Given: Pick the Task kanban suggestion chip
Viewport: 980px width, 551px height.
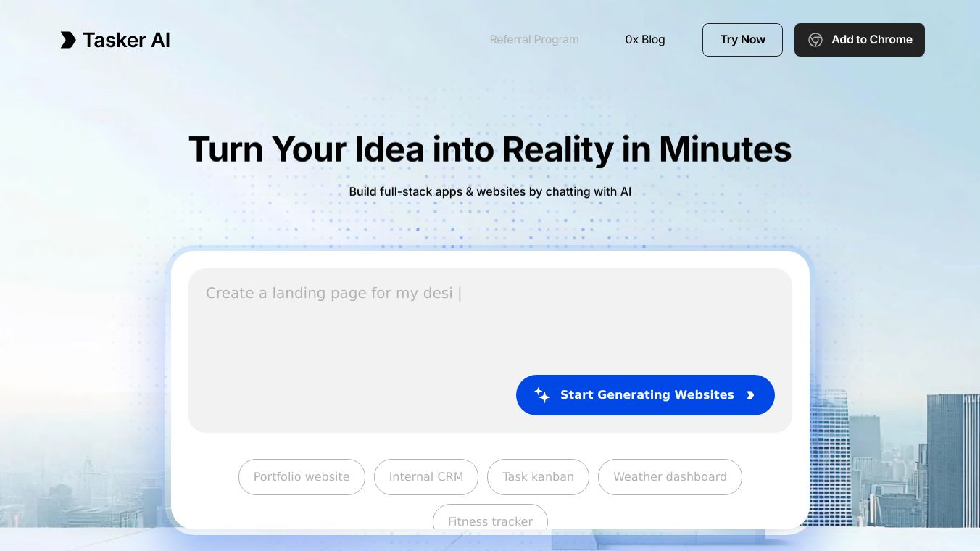Looking at the screenshot, I should click(538, 477).
